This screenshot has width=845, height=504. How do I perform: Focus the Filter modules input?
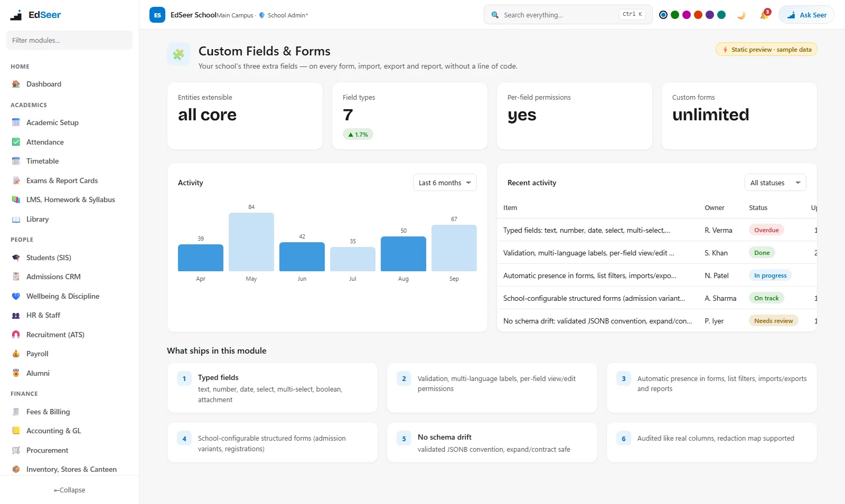[69, 40]
